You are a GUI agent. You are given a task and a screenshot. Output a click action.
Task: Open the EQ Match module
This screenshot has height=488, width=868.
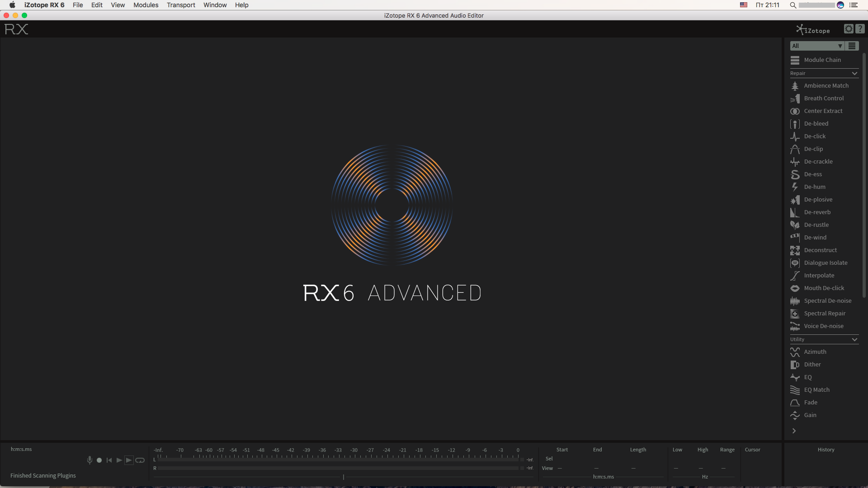pos(816,389)
